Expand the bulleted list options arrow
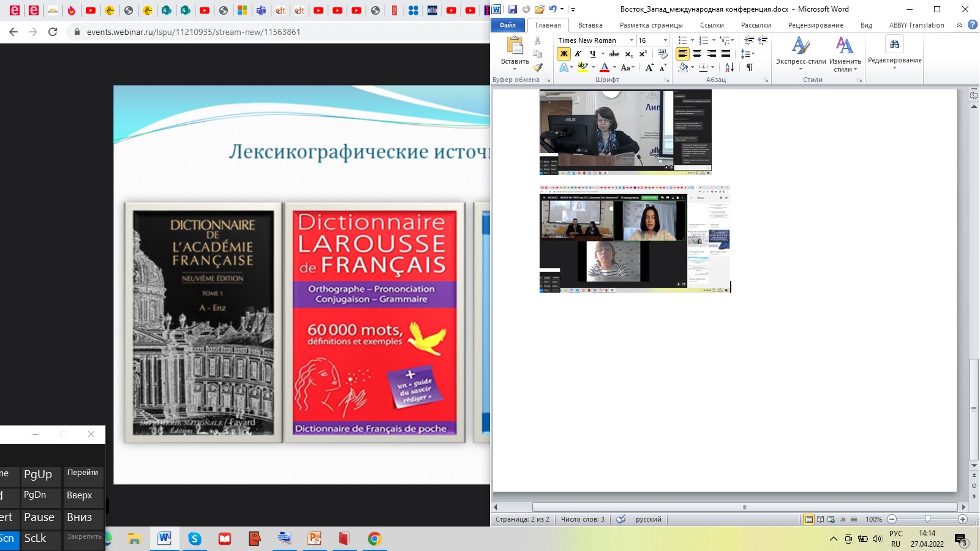The height and width of the screenshot is (551, 980). pos(693,40)
